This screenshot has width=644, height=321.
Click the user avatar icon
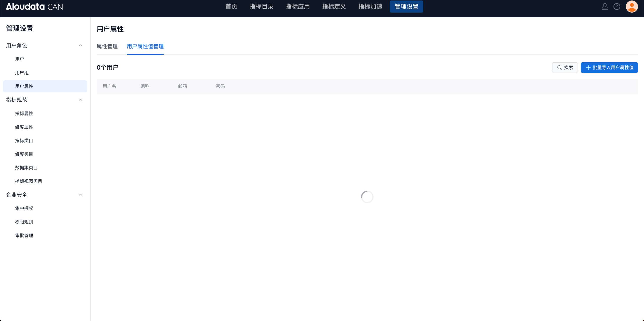pyautogui.click(x=632, y=7)
